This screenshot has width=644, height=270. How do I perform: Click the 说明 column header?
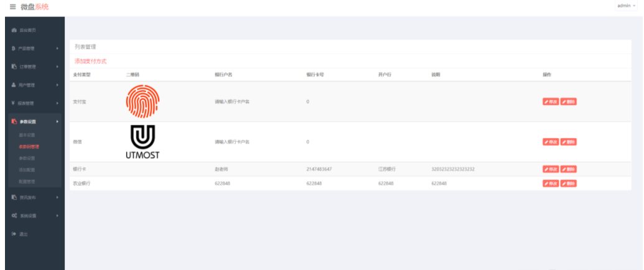click(x=436, y=75)
